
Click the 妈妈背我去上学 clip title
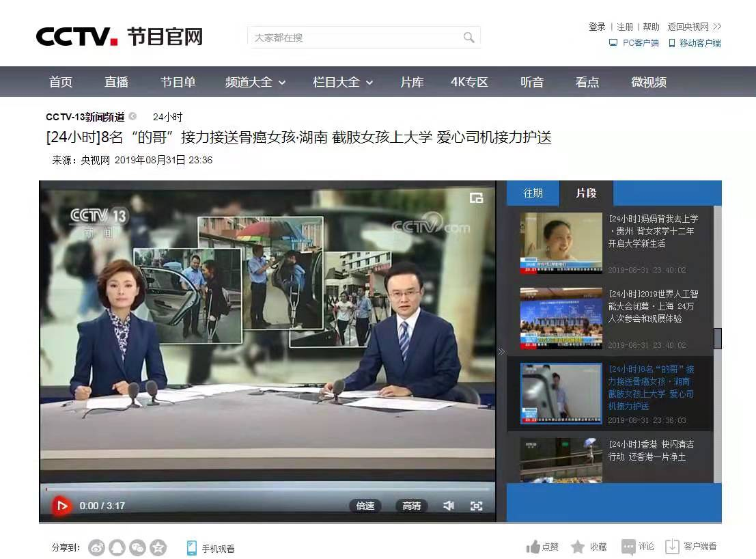(x=653, y=231)
